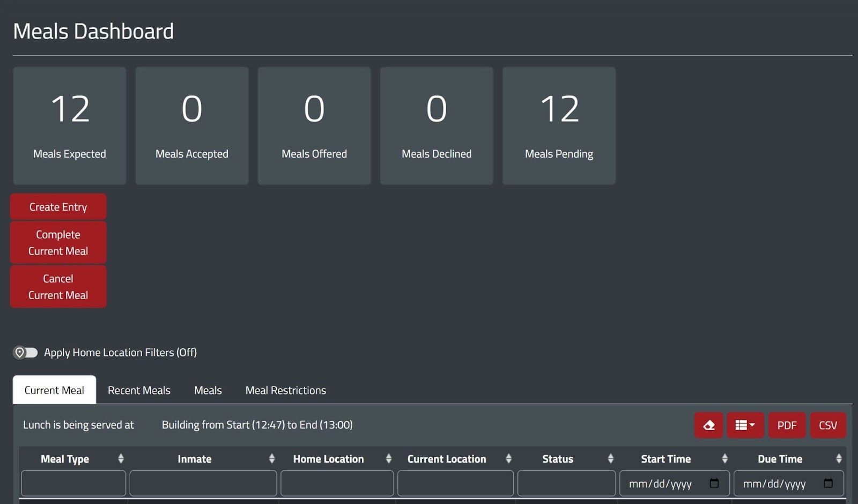Clear filters with the eraser icon button

tap(709, 425)
